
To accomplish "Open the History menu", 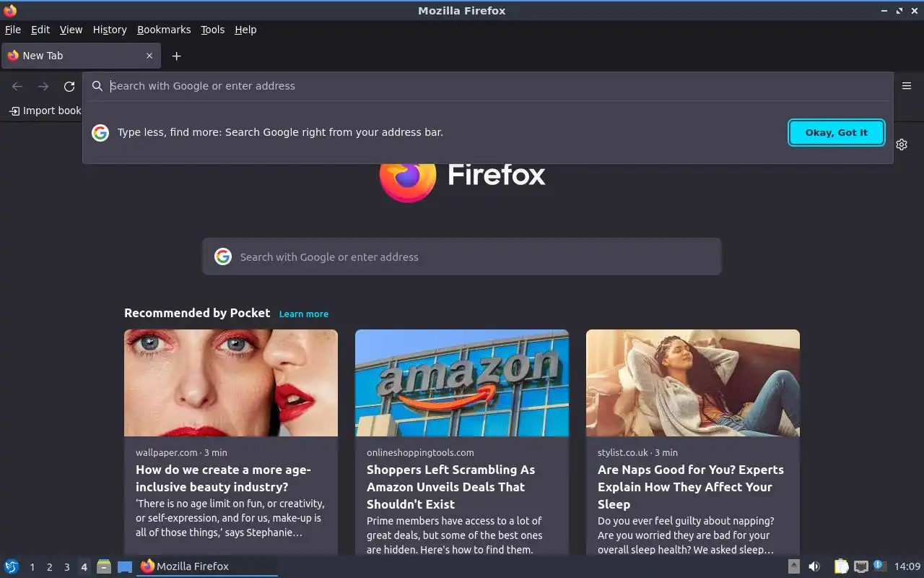I will coord(110,30).
